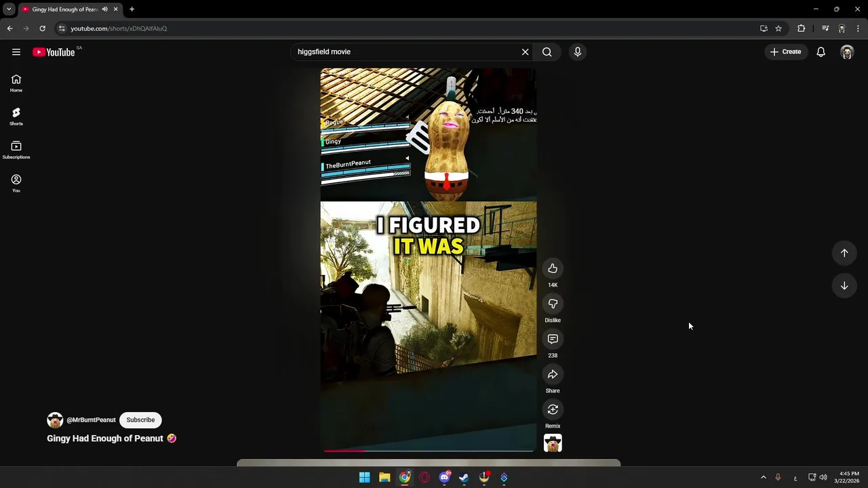Click the MrBurntPeanut channel avatar
The width and height of the screenshot is (868, 488).
(55, 420)
